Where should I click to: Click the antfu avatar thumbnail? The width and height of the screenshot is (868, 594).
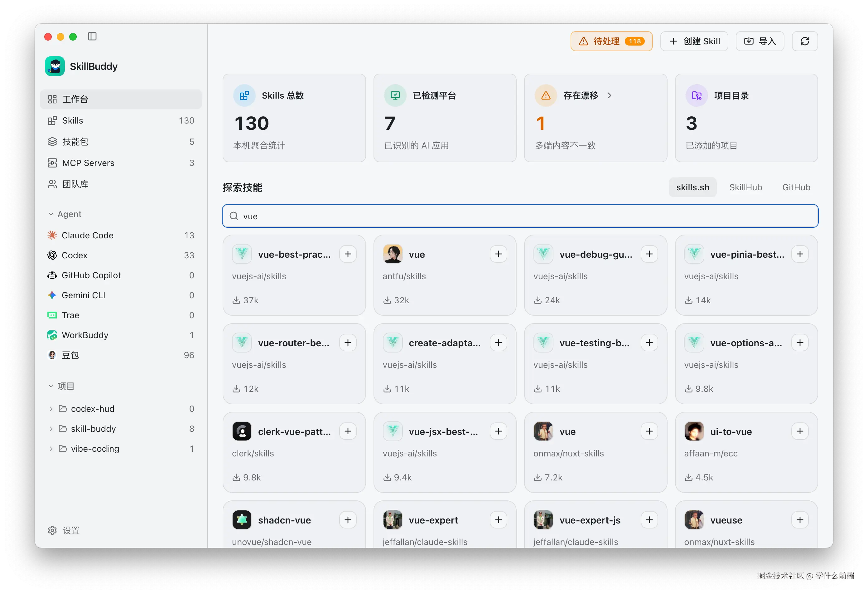(393, 254)
